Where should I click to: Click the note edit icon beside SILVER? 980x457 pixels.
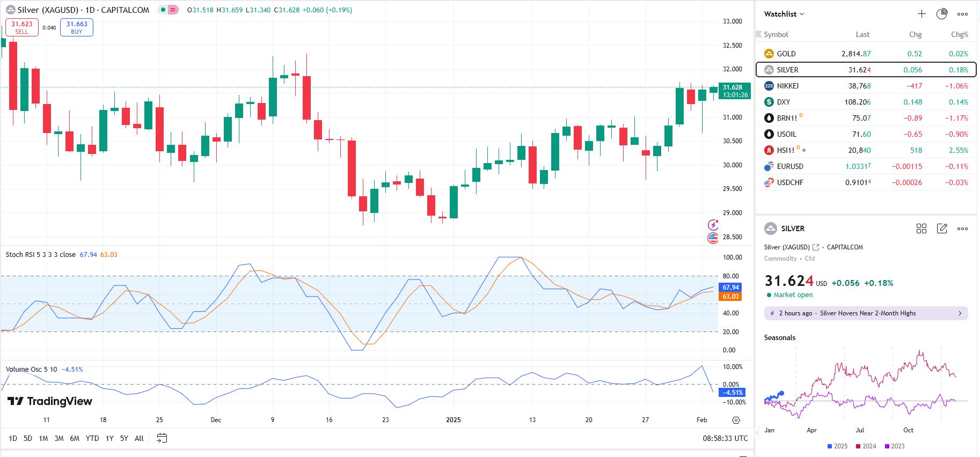point(942,228)
